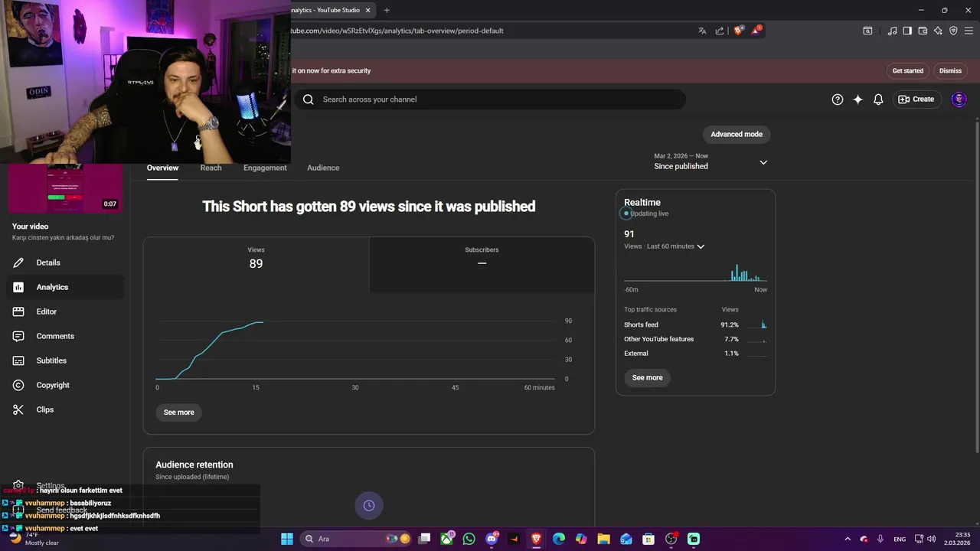Click the External traffic source row
Image resolution: width=980 pixels, height=551 pixels.
[695, 354]
